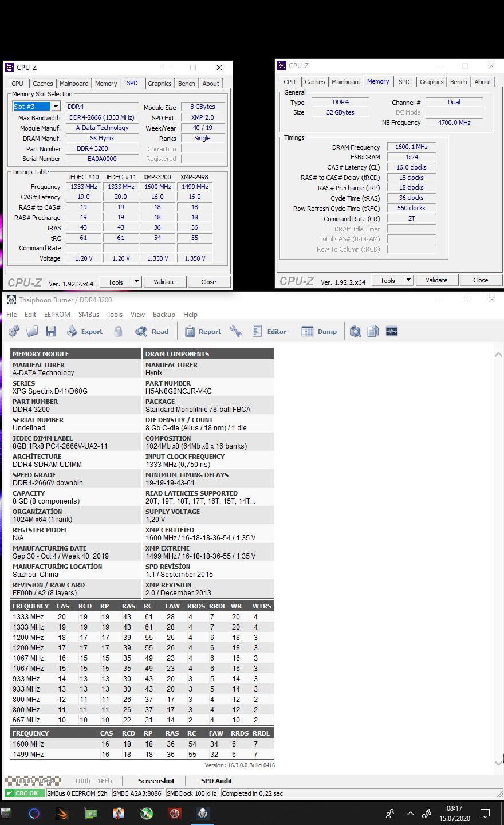Click the waveform monitor icon in the toolbar
The width and height of the screenshot is (504, 825).
click(x=392, y=331)
